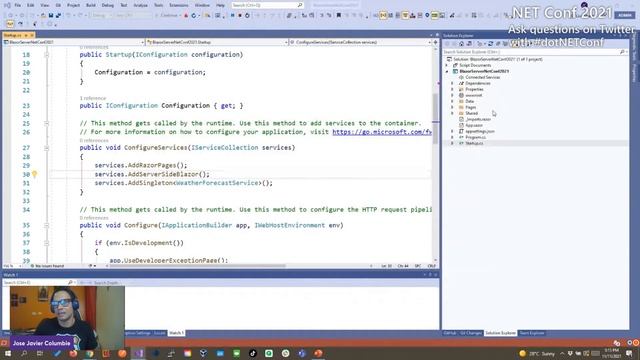Expand the Properties node

452,89
